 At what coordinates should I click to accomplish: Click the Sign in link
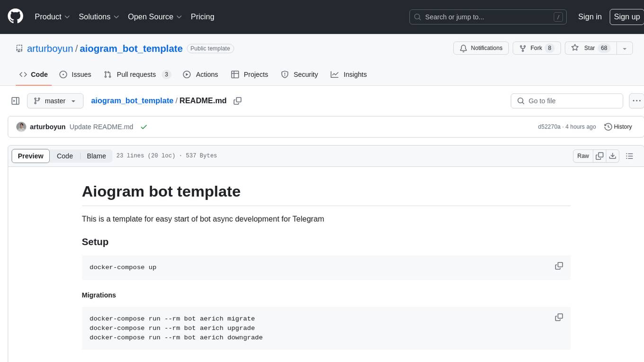pos(590,17)
